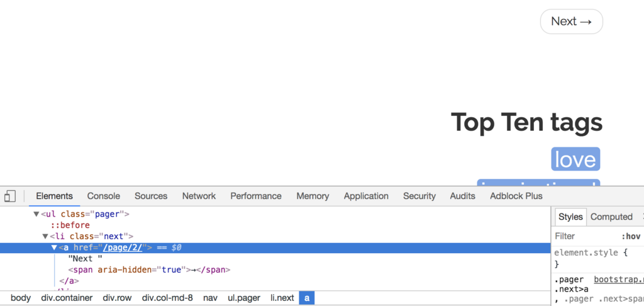Open the Sources tab
This screenshot has height=306, width=644.
coord(151,196)
